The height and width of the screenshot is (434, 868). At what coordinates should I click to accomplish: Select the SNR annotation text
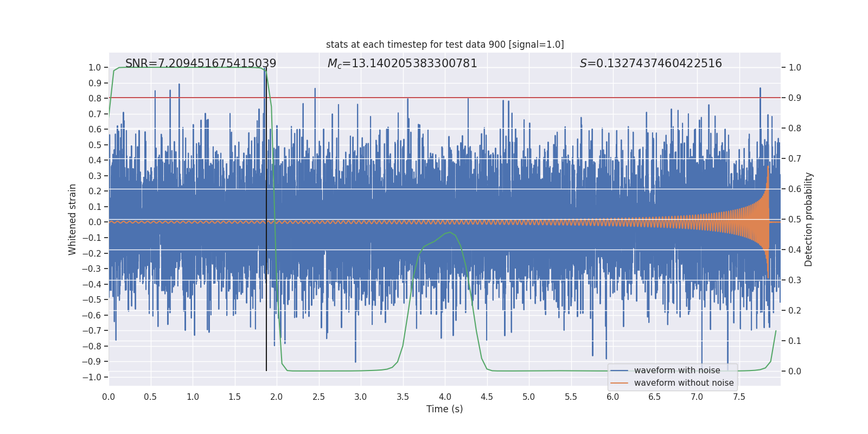(201, 63)
